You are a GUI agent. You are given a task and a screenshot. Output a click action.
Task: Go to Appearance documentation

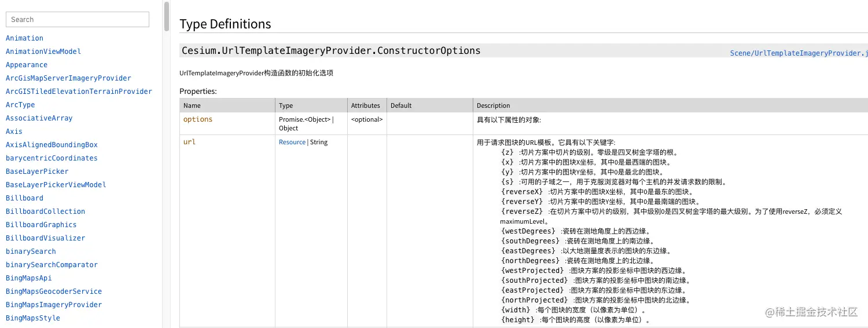pyautogui.click(x=27, y=65)
